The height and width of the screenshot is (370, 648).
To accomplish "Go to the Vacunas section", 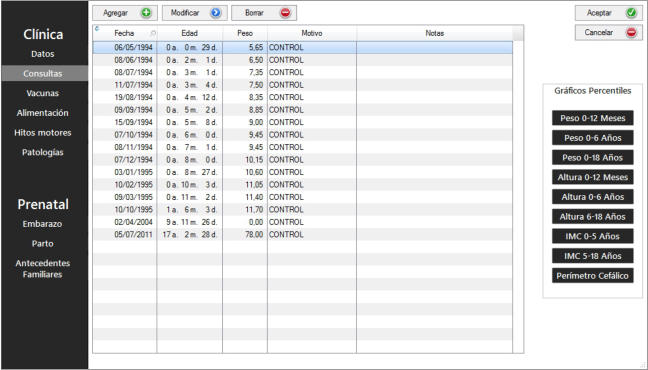I will pos(43,93).
